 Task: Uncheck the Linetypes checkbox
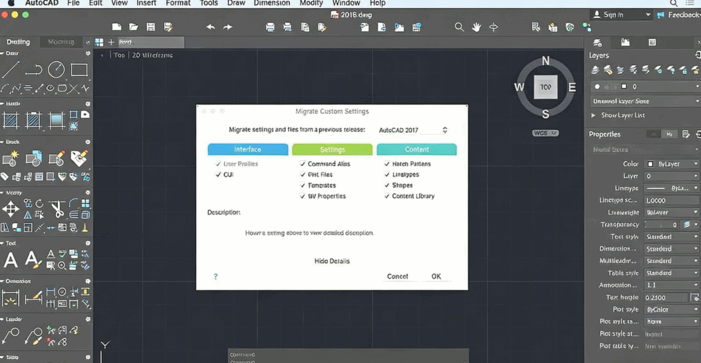pos(387,175)
